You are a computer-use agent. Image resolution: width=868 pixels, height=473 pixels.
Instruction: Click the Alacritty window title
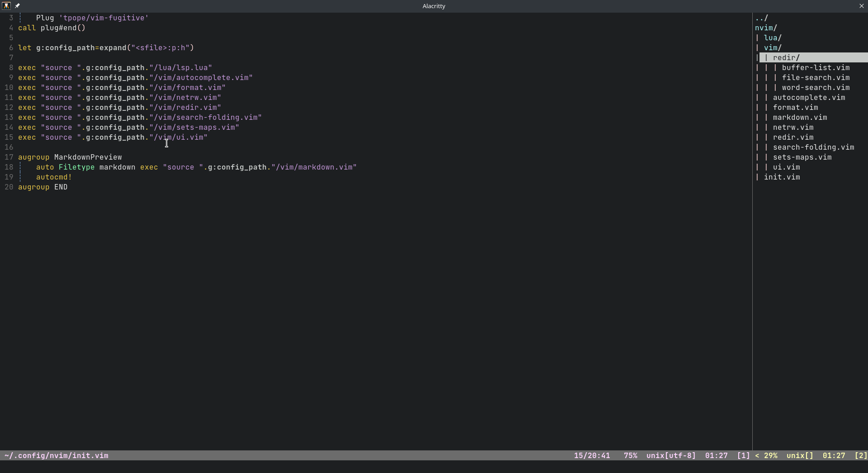(434, 6)
